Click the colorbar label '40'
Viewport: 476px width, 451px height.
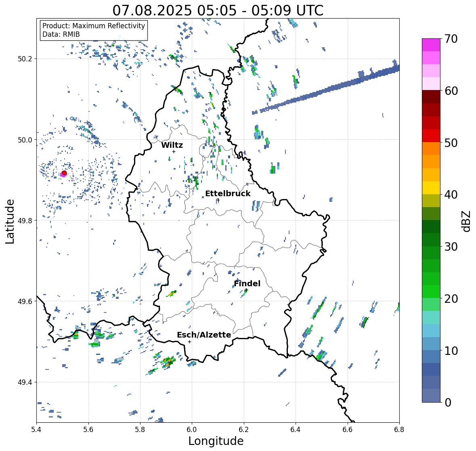point(451,195)
